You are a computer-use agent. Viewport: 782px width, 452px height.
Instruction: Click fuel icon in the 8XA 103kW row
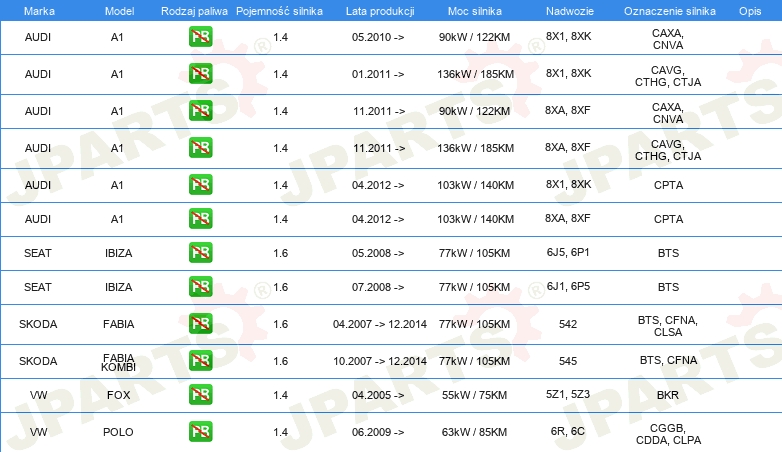[200, 219]
